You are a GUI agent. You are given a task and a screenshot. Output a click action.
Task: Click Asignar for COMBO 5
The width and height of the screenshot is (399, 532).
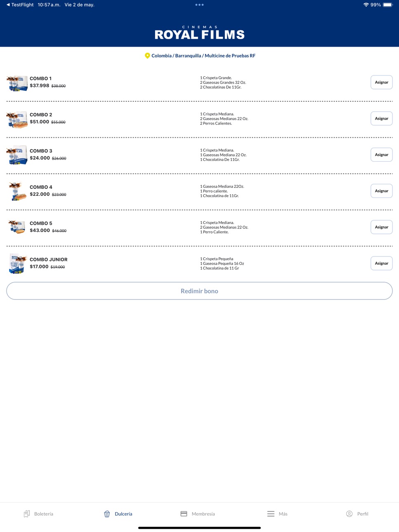coord(381,227)
